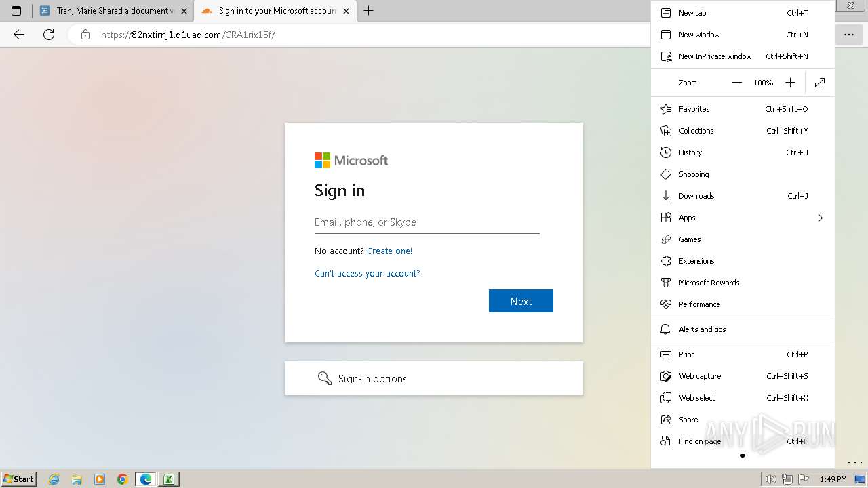Choose New window from the menu
The width and height of the screenshot is (868, 488).
coord(743,35)
